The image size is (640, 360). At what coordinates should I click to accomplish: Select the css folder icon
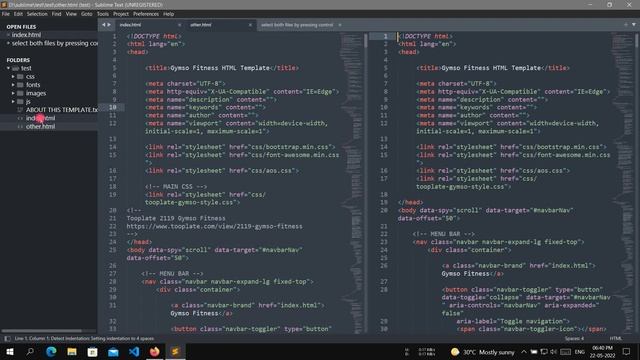coord(20,76)
